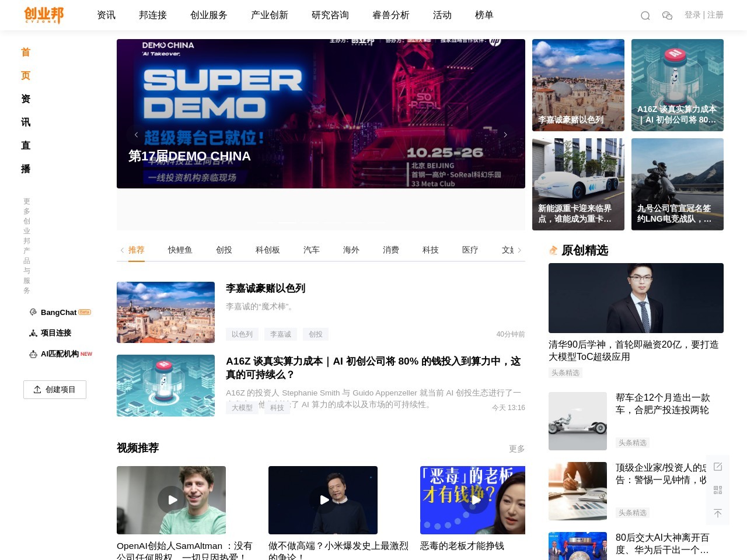This screenshot has height=560, width=747.
Task: Click the 创业邦 logo
Action: 44,15
